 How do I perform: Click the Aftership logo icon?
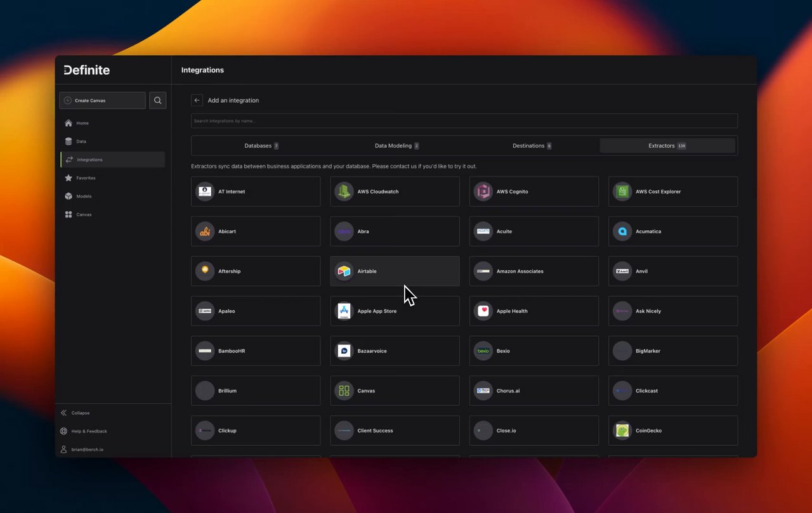point(205,271)
